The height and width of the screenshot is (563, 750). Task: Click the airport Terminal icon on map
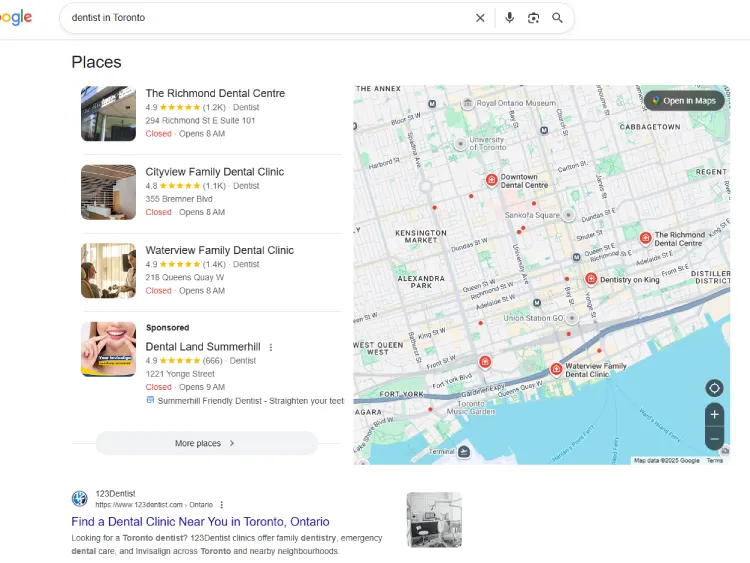[x=463, y=452]
